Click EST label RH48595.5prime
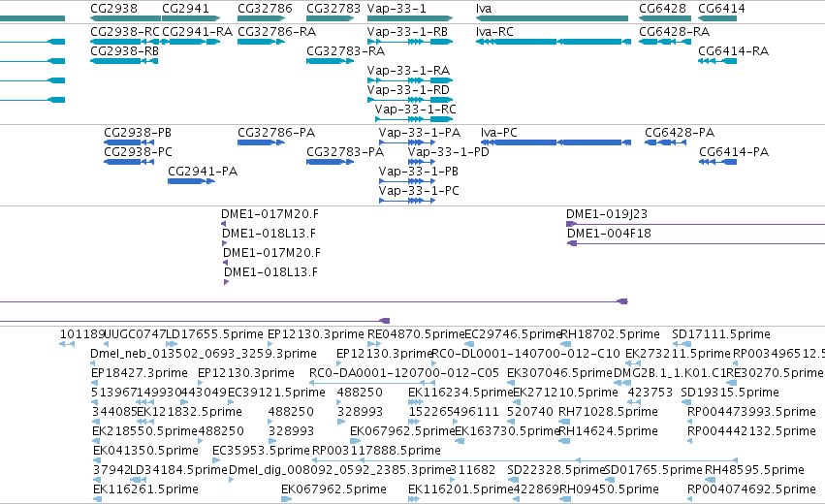Image resolution: width=825 pixels, height=504 pixels. point(754,470)
